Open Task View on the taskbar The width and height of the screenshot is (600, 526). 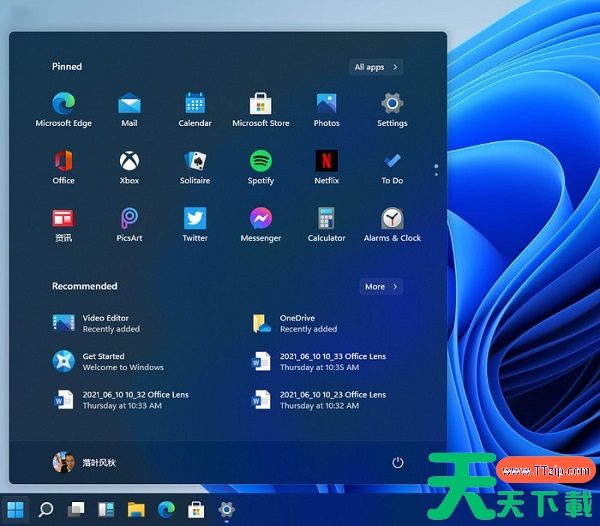click(76, 510)
